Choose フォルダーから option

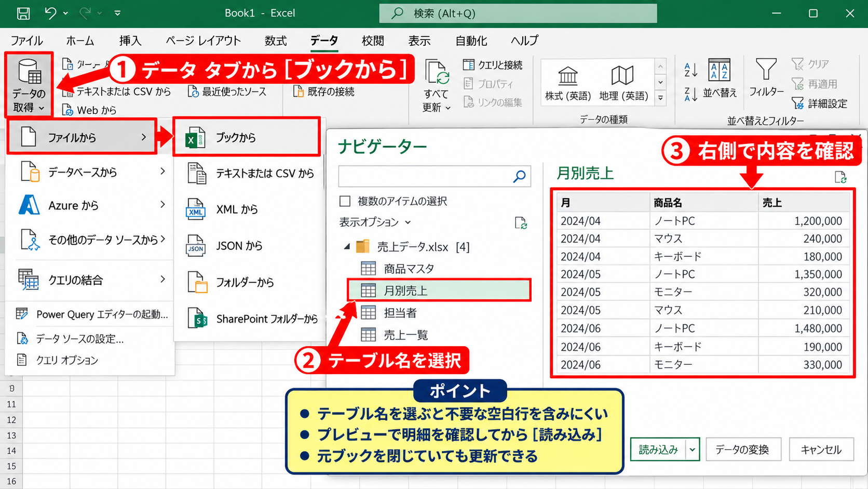pyautogui.click(x=248, y=282)
